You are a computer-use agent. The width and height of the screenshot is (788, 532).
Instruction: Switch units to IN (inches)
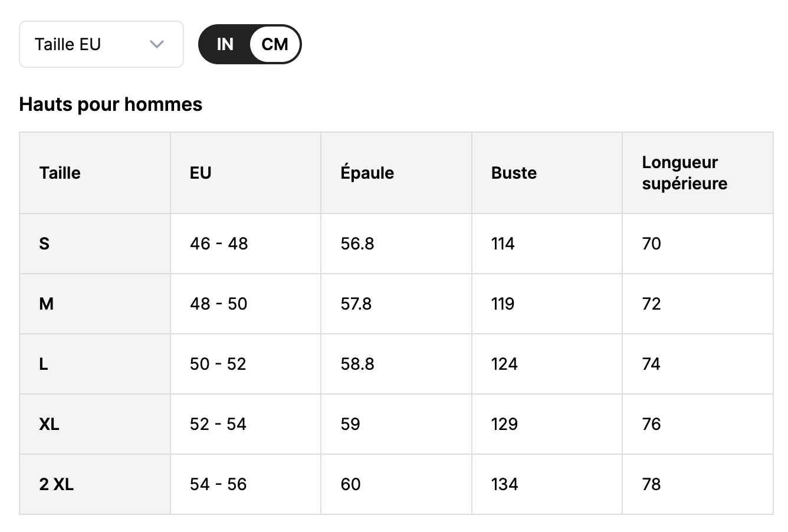coord(225,44)
